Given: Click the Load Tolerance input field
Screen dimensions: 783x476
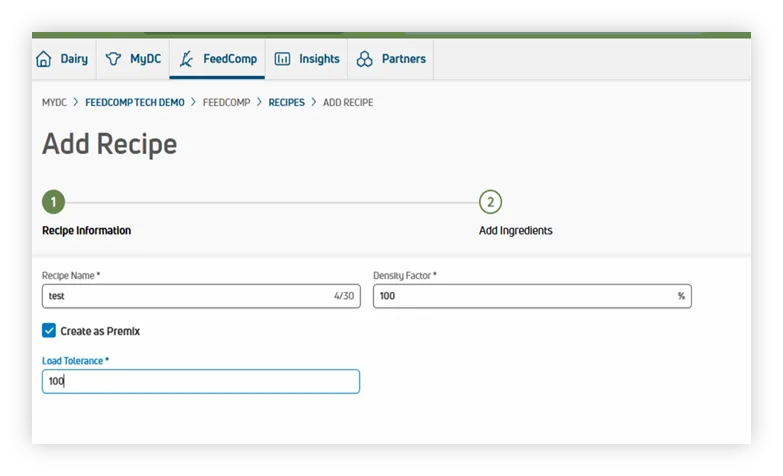Looking at the screenshot, I should pyautogui.click(x=201, y=382).
